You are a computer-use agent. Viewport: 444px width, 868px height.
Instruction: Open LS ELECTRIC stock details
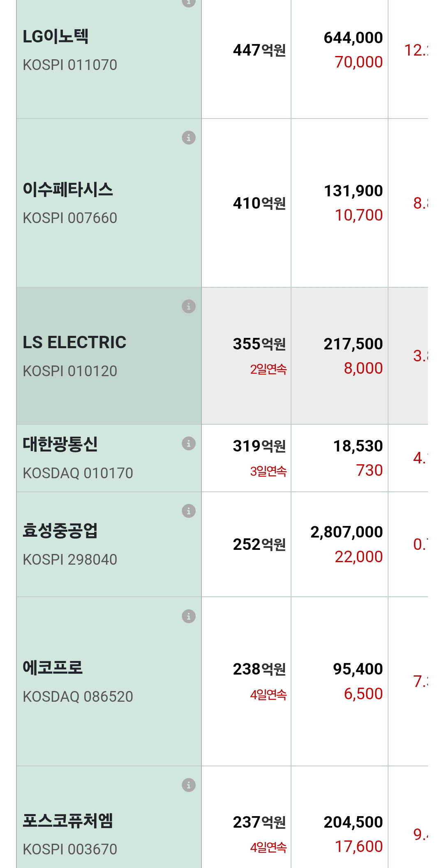(74, 342)
